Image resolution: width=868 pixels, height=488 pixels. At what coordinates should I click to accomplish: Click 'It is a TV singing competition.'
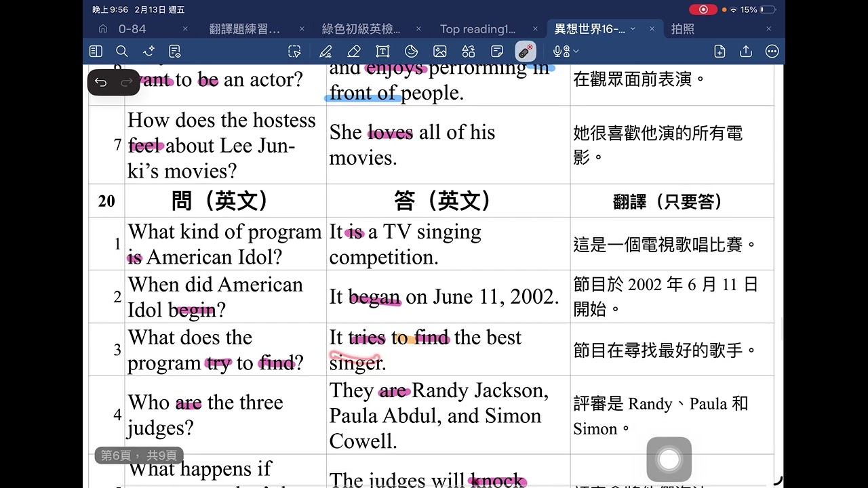(x=406, y=244)
